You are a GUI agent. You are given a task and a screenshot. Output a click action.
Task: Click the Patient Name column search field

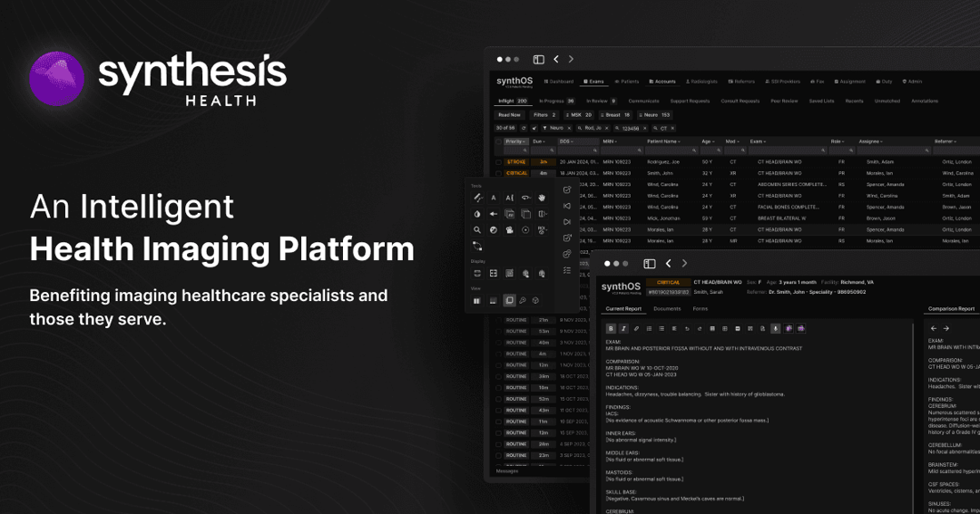pos(671,150)
